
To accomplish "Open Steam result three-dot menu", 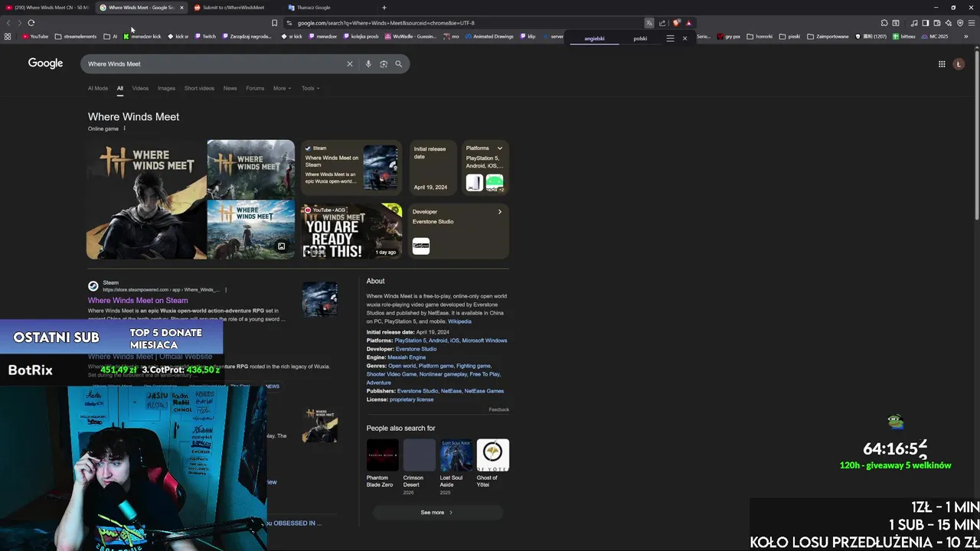I will pyautogui.click(x=226, y=290).
